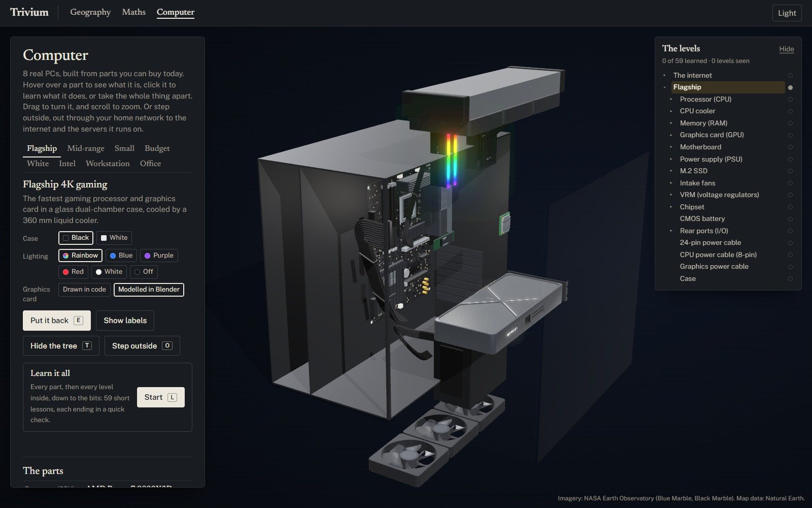
Task: Expand Graphics card (GPU) row arrow
Action: pyautogui.click(x=671, y=135)
